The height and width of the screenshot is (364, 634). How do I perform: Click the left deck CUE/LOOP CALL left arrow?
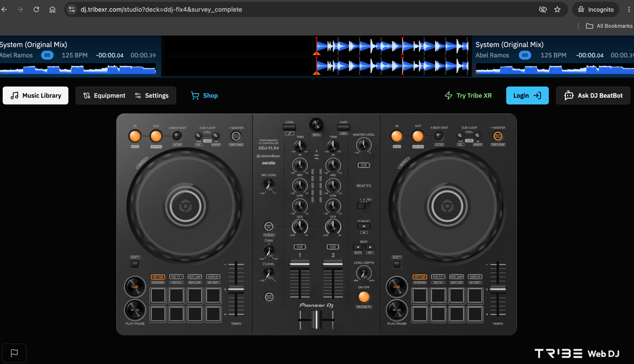pyautogui.click(x=198, y=136)
